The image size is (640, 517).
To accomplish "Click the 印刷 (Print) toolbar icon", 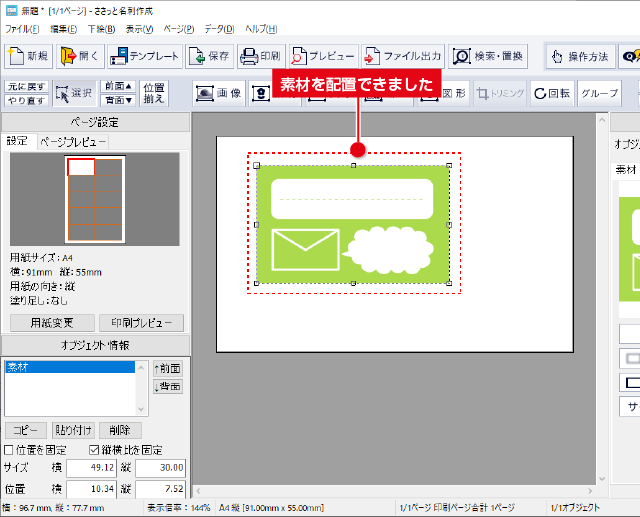I will click(x=261, y=56).
